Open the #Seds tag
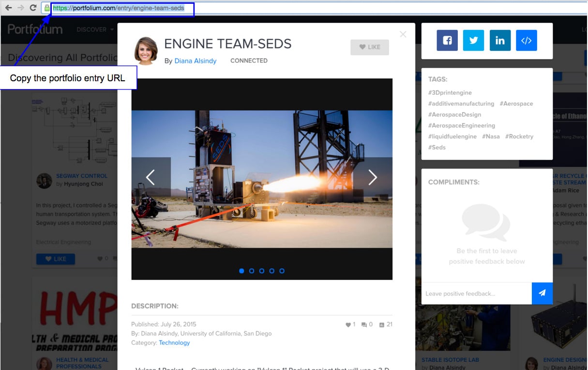 [x=437, y=147]
